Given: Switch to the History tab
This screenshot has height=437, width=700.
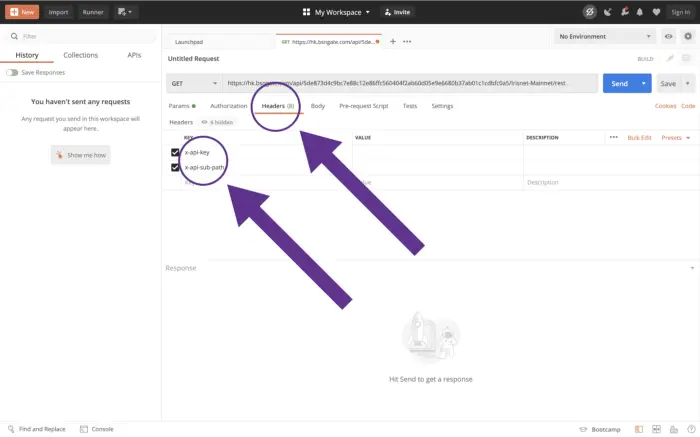Looking at the screenshot, I should (27, 55).
